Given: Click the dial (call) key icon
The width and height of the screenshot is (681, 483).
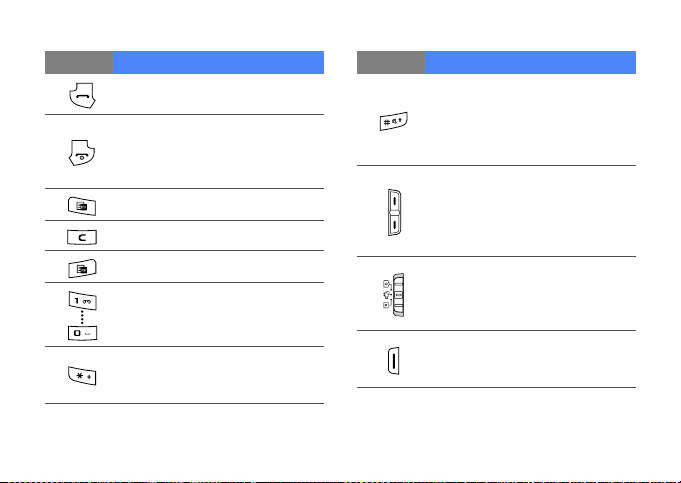Looking at the screenshot, I should (x=79, y=95).
